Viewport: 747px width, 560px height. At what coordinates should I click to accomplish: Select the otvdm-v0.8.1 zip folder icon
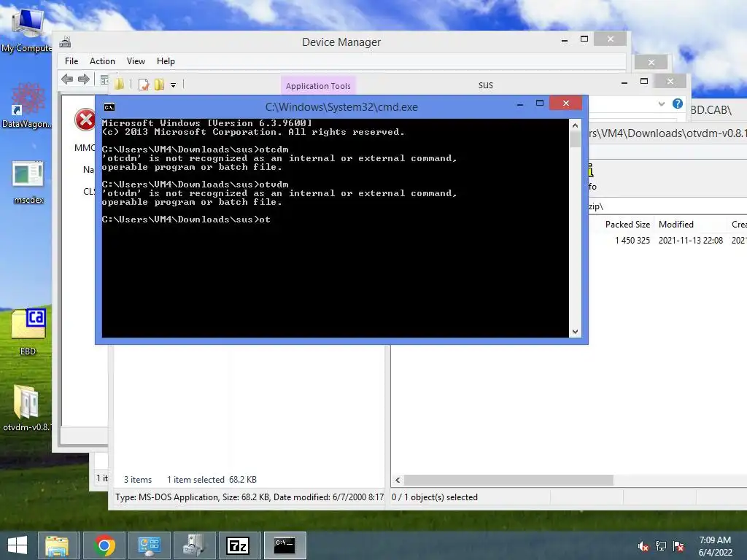coord(27,408)
